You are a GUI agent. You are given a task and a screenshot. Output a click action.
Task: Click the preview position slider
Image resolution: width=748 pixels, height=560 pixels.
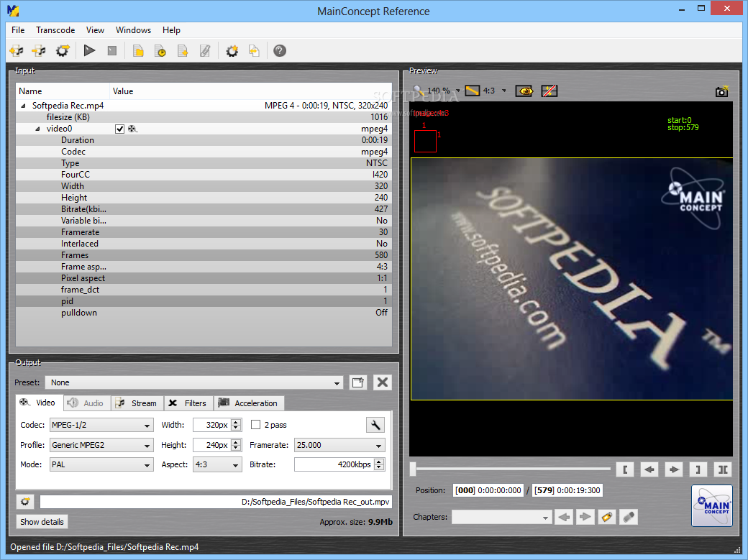pyautogui.click(x=511, y=469)
